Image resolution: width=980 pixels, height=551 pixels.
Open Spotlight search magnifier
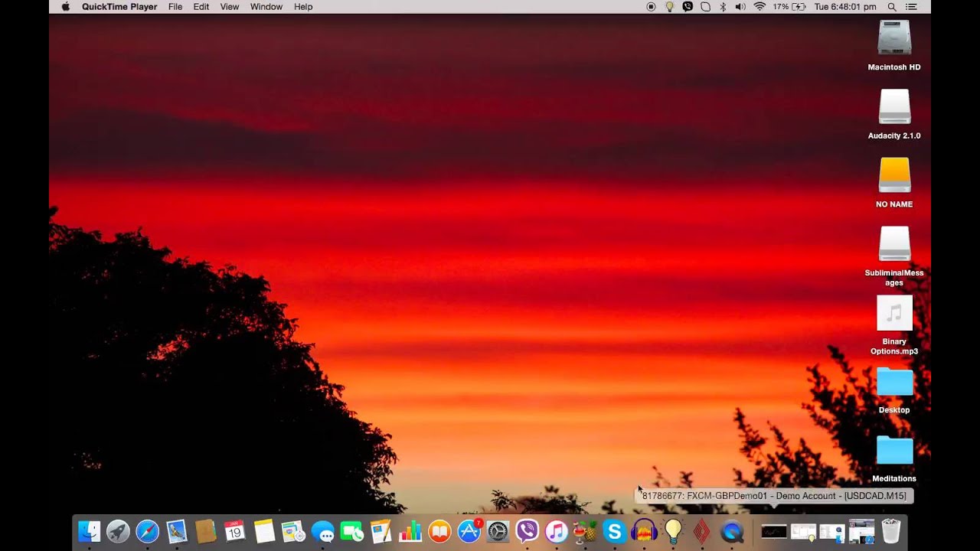(x=892, y=7)
